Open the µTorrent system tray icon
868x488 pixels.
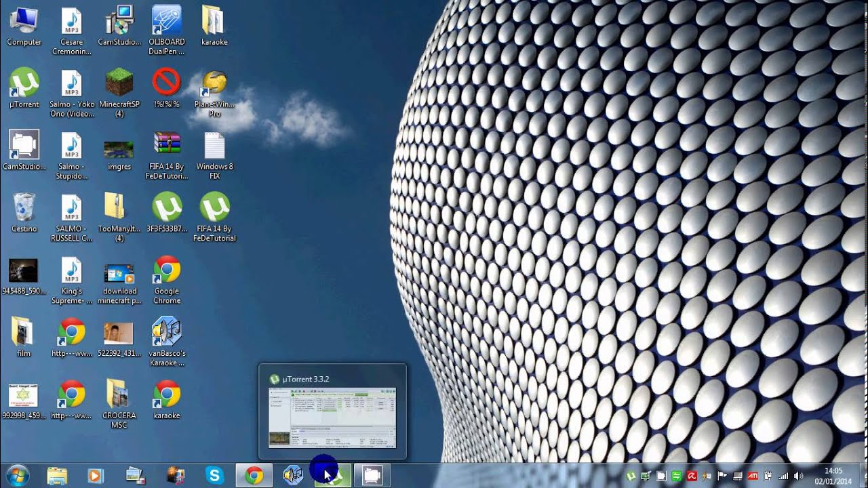pyautogui.click(x=631, y=476)
